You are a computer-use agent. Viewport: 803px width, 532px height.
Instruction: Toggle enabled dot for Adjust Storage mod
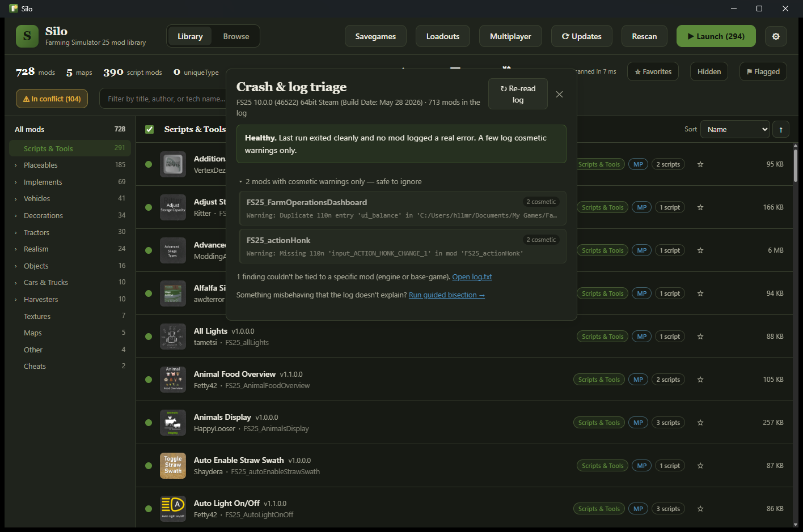tap(149, 207)
